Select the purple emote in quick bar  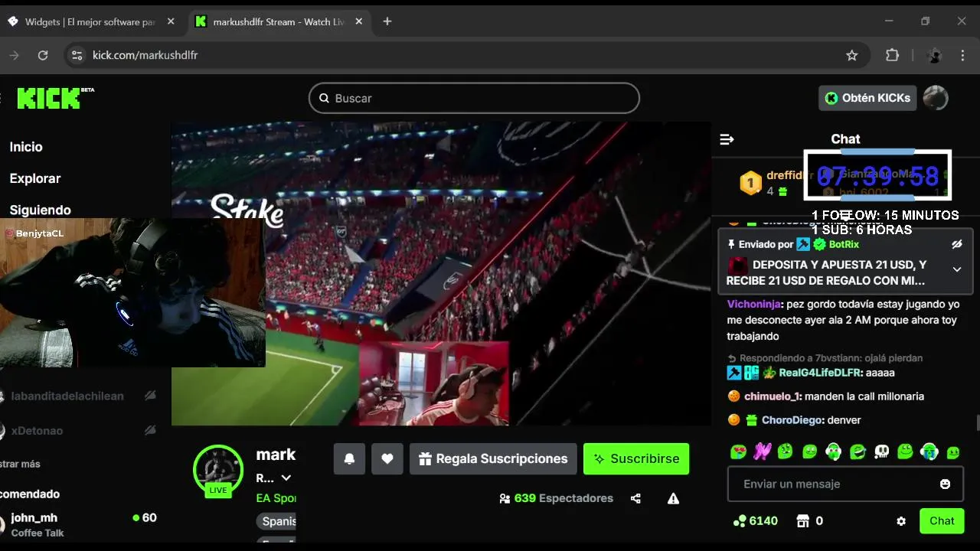[762, 452]
